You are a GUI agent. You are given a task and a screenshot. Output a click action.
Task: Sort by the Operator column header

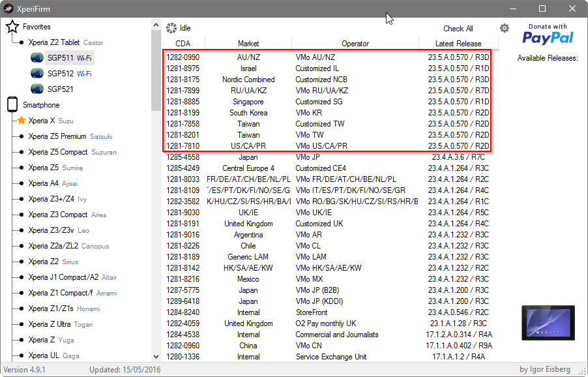[x=355, y=44]
